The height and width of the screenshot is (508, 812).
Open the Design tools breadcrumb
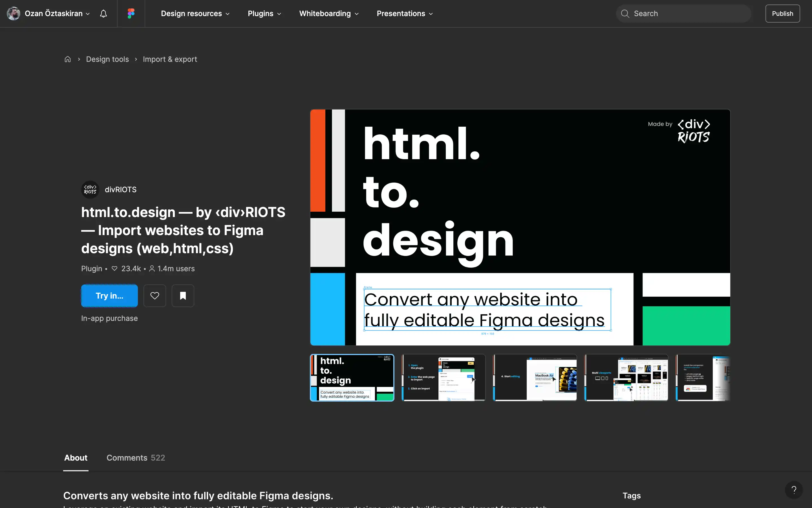click(x=107, y=59)
